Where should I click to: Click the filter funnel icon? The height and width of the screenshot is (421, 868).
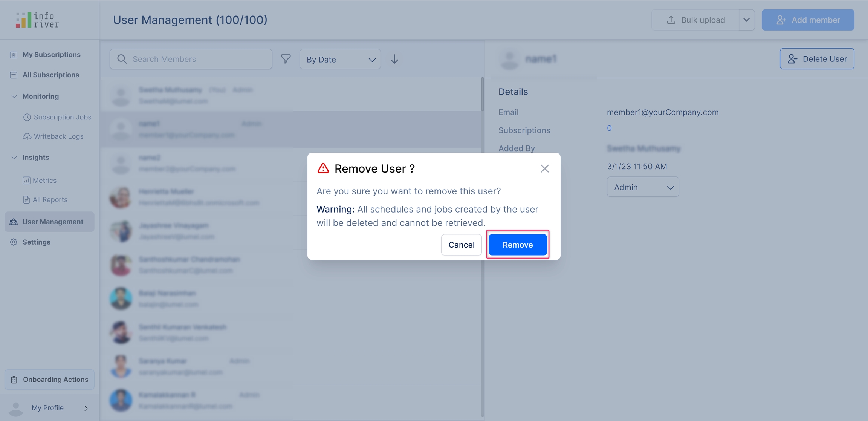pos(286,59)
